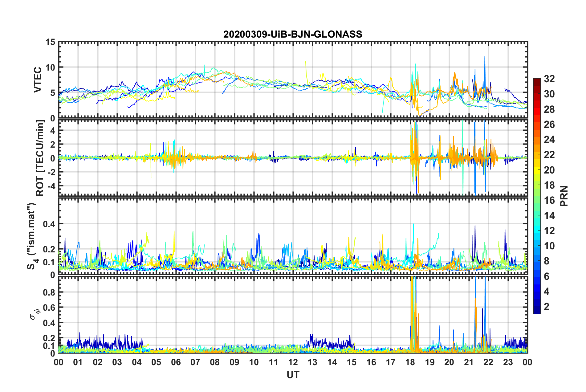Click the sigma phi tick label 0.6
Viewport: 586px width, 392px height.
tap(49, 308)
